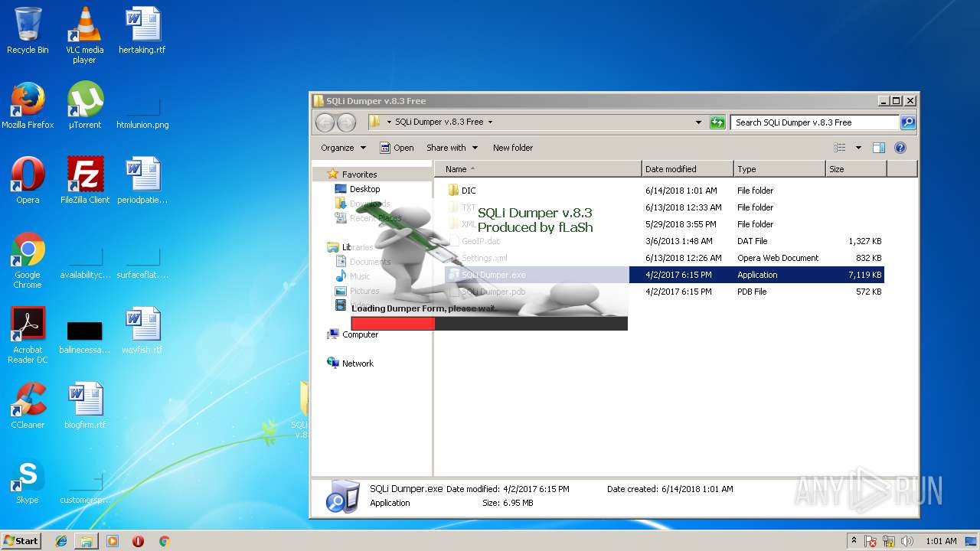The height and width of the screenshot is (551, 980).
Task: Open Internet Explorer from taskbar
Action: pos(61,541)
